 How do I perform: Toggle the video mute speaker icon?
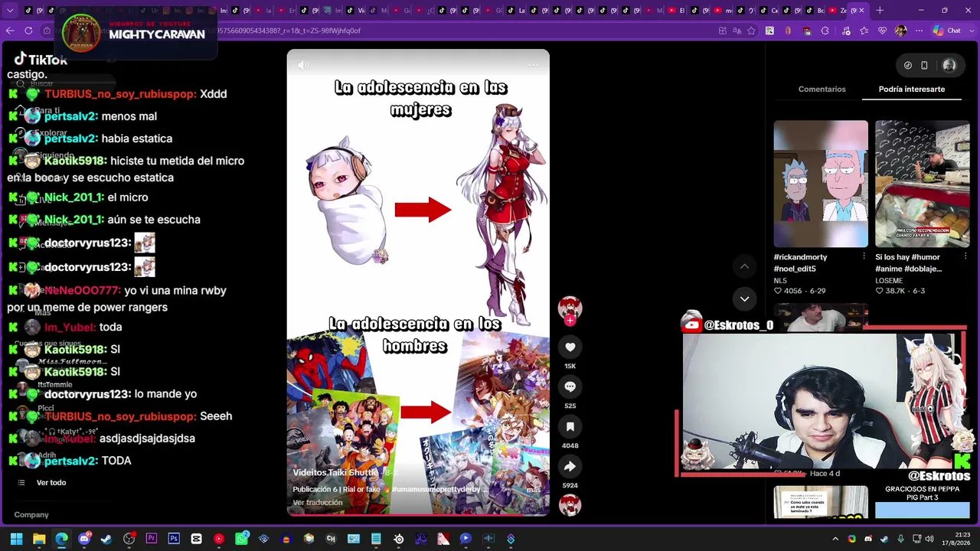(x=303, y=66)
